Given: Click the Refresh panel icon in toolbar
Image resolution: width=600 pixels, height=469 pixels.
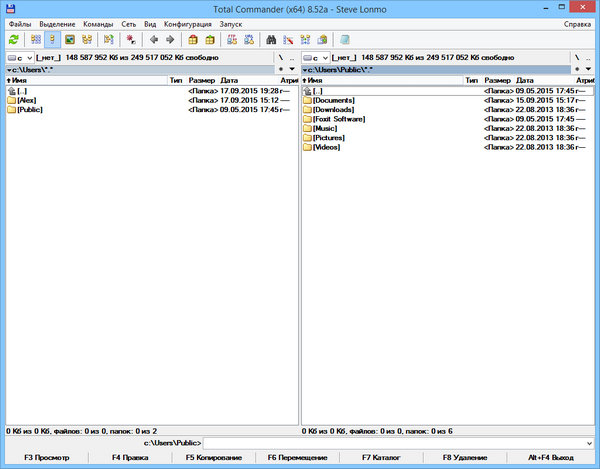Looking at the screenshot, I should point(13,40).
